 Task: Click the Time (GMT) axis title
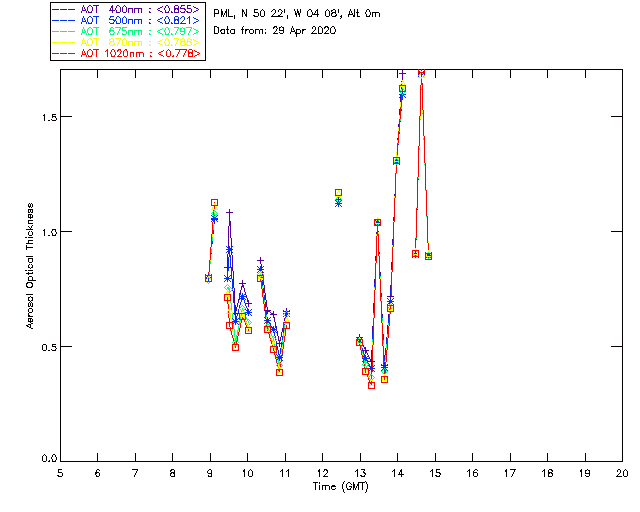pos(340,485)
